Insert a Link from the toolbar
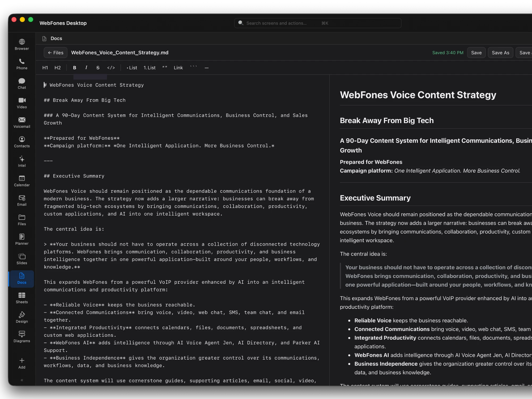This screenshot has width=532, height=399. [178, 68]
